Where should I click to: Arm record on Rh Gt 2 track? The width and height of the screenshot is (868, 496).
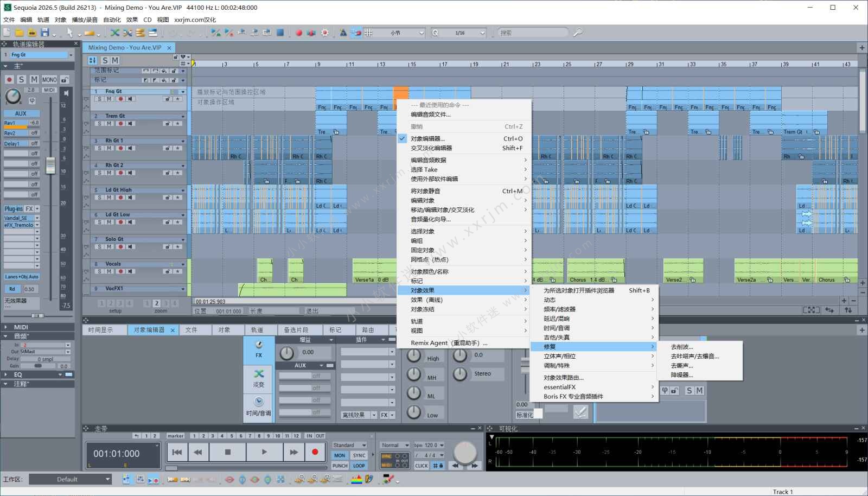pyautogui.click(x=120, y=173)
